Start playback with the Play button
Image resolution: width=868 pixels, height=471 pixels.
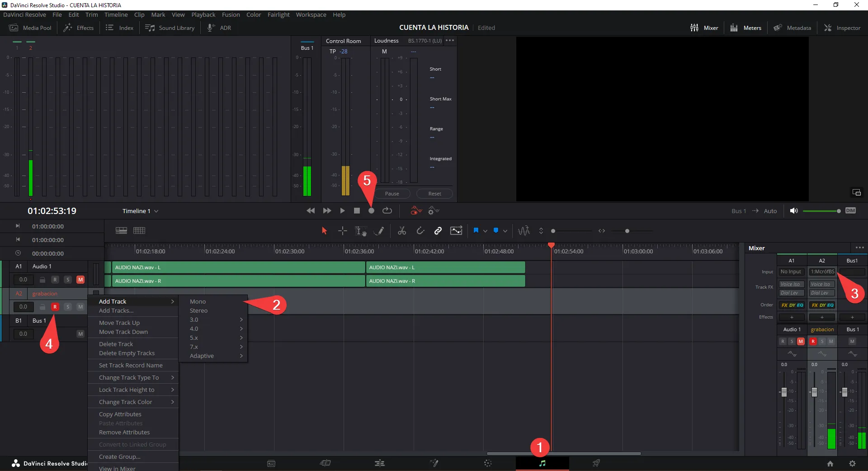[x=342, y=211]
